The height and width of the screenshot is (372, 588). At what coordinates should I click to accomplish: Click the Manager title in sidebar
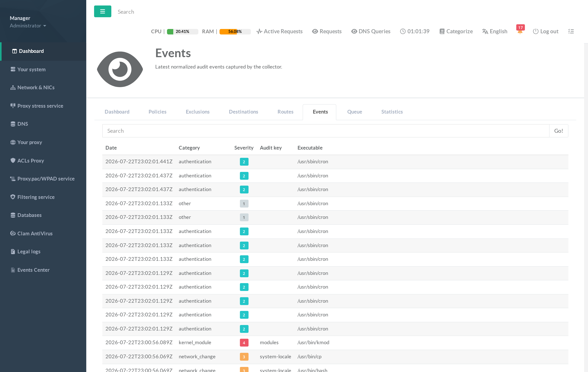click(x=20, y=18)
